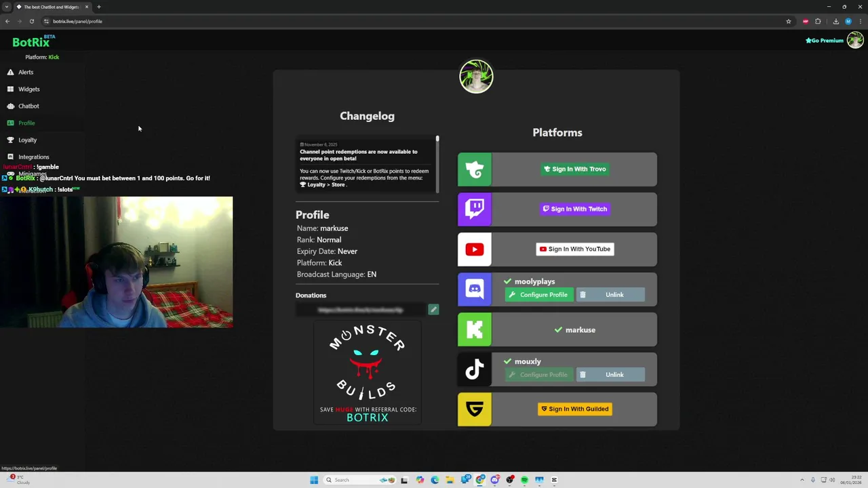Image resolution: width=868 pixels, height=488 pixels.
Task: Reload the page
Action: pos(31,21)
